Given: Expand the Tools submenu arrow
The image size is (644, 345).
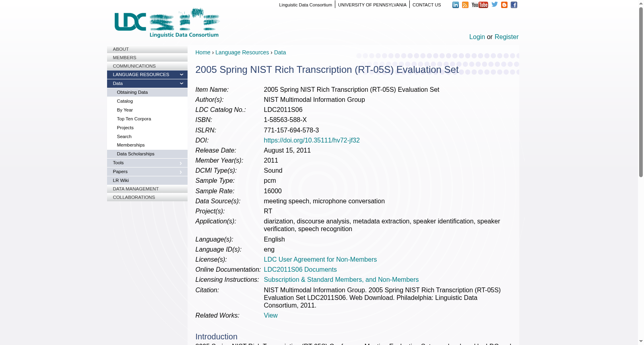Looking at the screenshot, I should [x=181, y=163].
